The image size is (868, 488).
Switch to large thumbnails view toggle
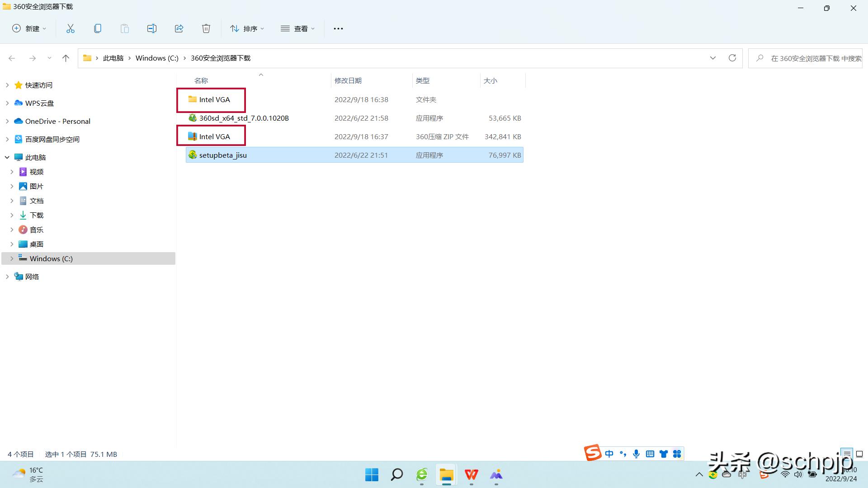(x=859, y=454)
